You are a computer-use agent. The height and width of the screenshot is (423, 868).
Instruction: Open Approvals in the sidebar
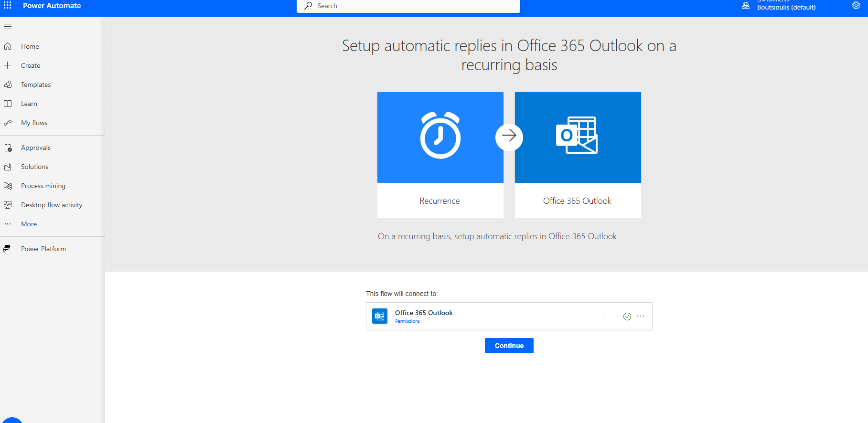point(53,148)
